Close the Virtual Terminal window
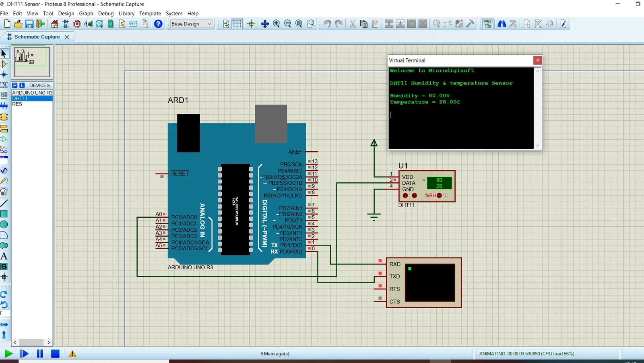644x363 pixels. (537, 60)
